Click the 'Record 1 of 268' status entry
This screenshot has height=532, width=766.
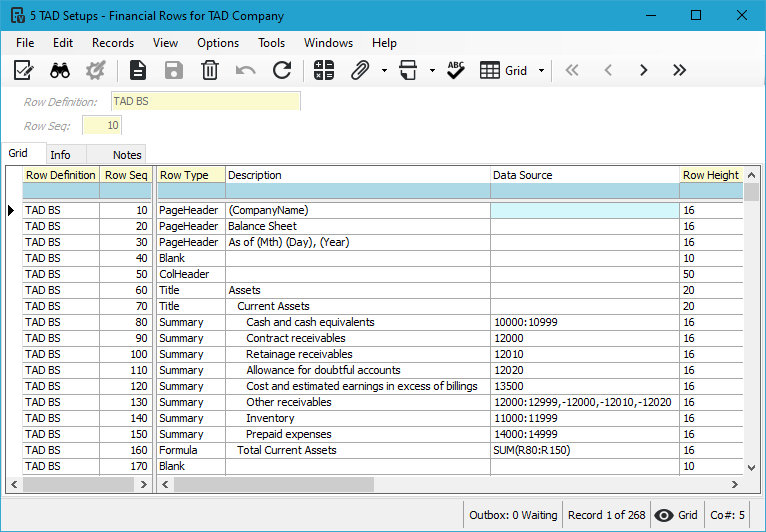[606, 515]
